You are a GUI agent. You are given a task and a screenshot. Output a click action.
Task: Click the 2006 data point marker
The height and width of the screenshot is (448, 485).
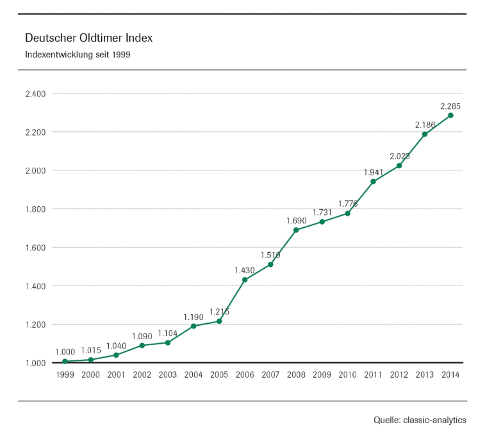245,280
